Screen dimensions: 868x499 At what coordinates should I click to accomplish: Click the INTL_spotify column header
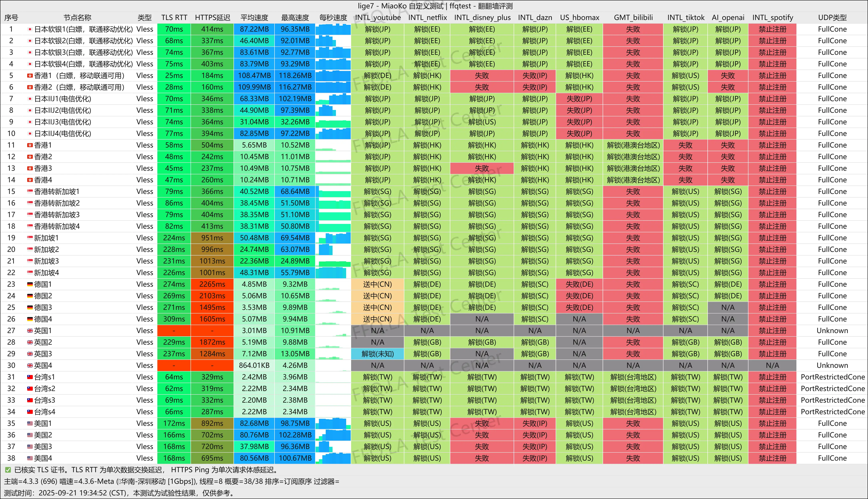click(772, 17)
